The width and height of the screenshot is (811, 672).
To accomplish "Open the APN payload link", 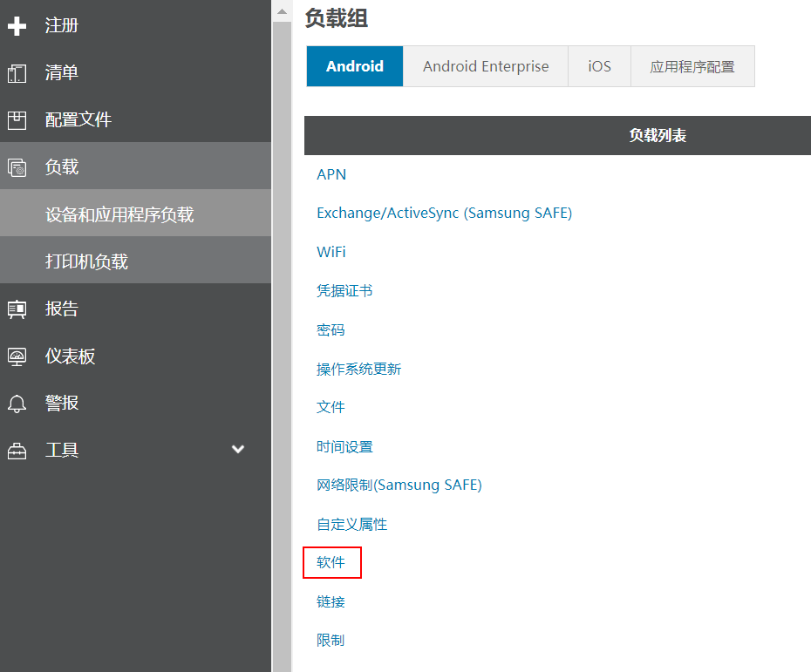I will [x=331, y=174].
